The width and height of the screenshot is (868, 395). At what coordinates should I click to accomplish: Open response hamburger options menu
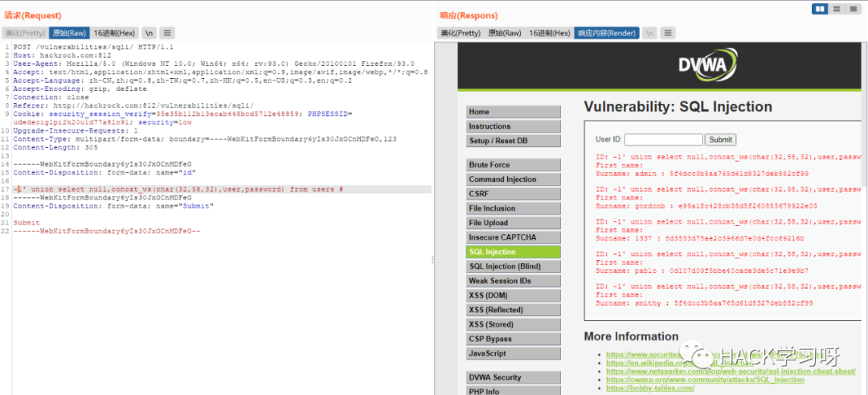(x=668, y=33)
